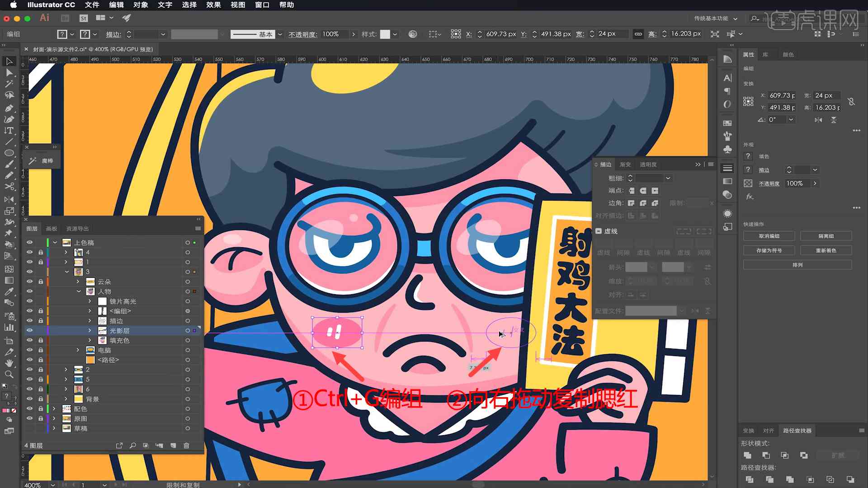868x488 pixels.
Task: Switch to the 画板 tab
Action: [x=52, y=229]
